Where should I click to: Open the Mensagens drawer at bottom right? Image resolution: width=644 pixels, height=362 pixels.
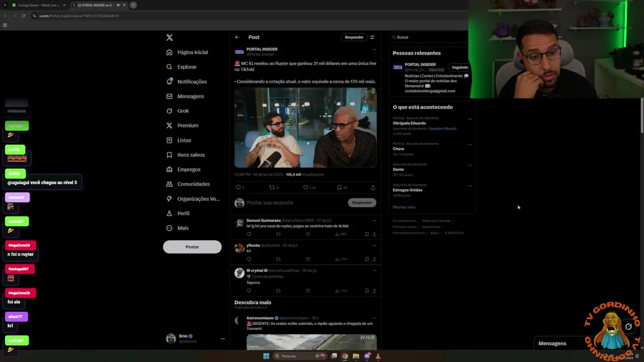[x=552, y=343]
